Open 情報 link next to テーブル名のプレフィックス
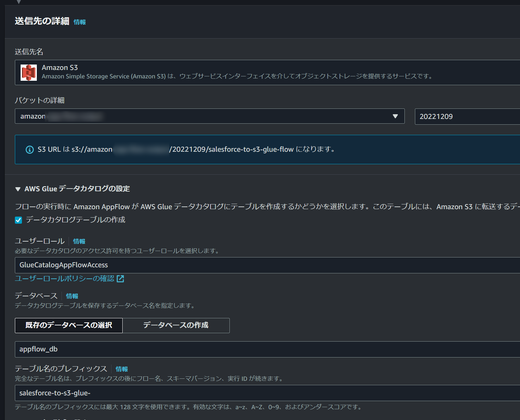This screenshot has height=420, width=520. point(122,369)
